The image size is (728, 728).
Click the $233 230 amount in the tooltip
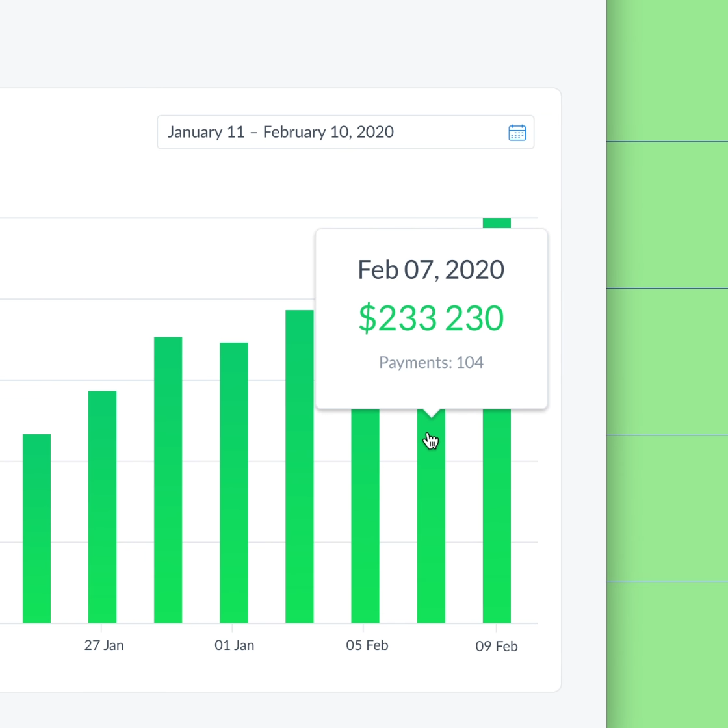click(431, 318)
